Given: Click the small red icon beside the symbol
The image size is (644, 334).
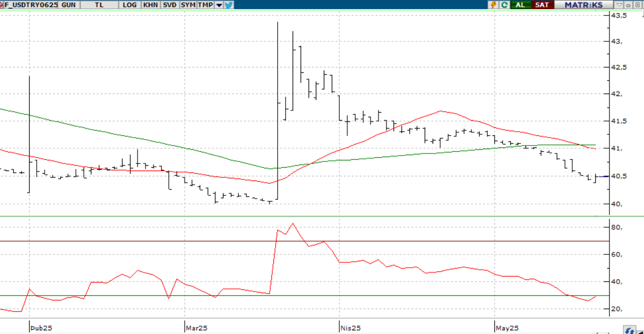Looking at the screenshot, I should tap(2, 5).
